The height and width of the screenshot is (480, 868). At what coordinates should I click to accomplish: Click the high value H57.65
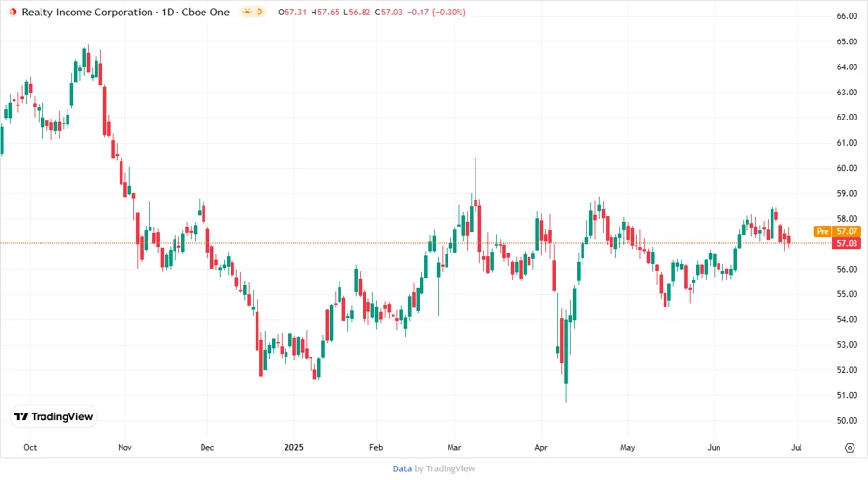pos(325,13)
